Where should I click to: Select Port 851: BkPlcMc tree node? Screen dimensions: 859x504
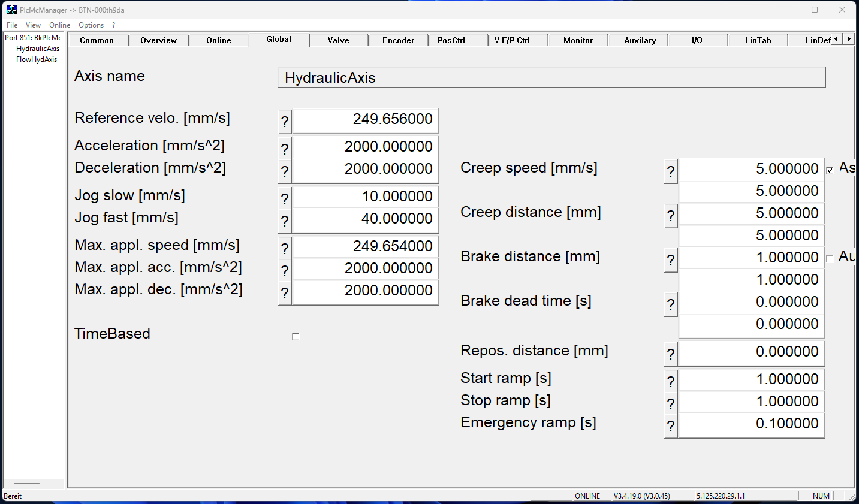click(34, 38)
